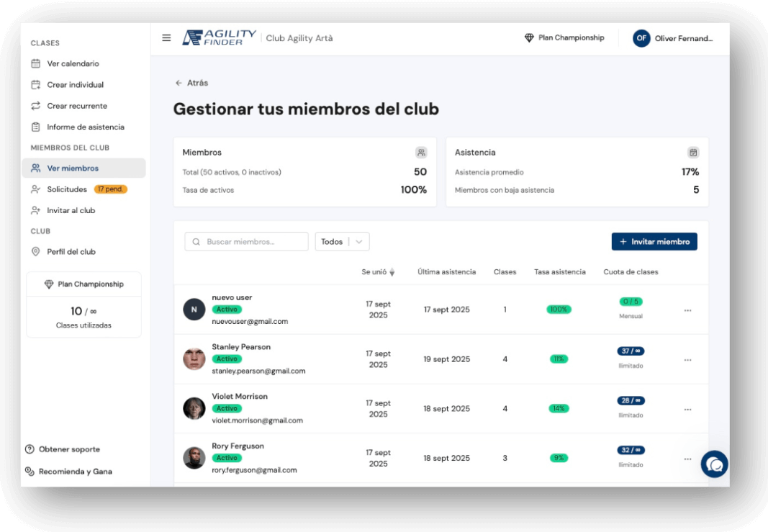
Task: Click Plan Championship in header
Action: point(571,37)
